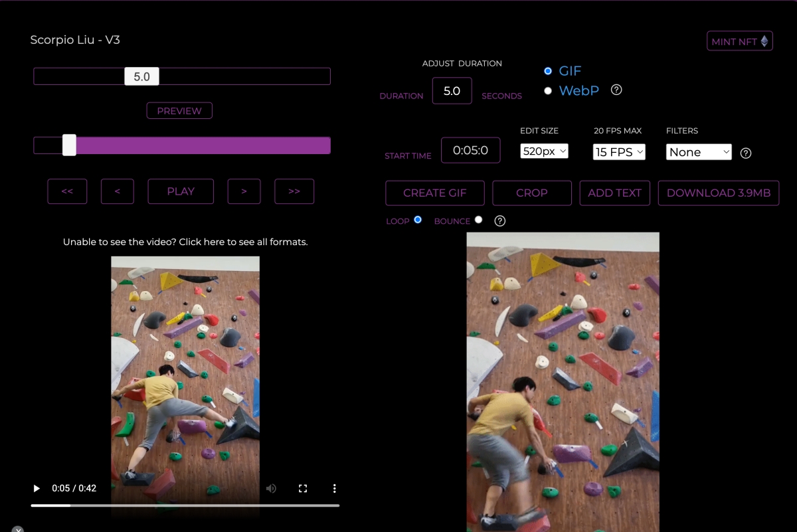Image resolution: width=797 pixels, height=532 pixels.
Task: Select the GIF format radio button
Action: 548,71
